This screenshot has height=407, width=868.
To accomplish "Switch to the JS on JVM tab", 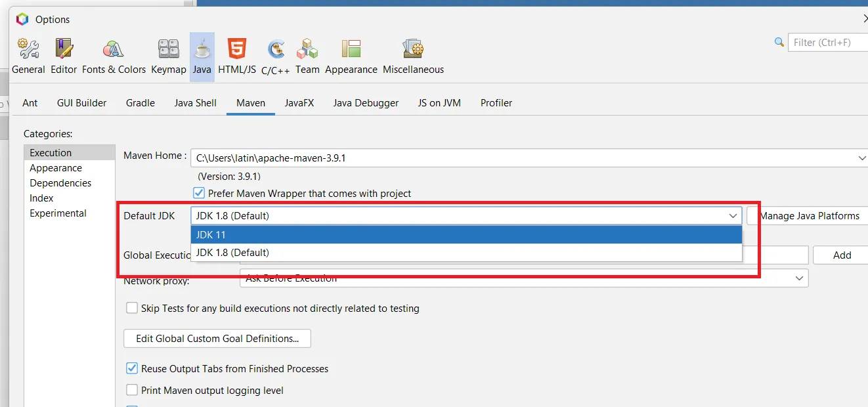I will [x=439, y=103].
